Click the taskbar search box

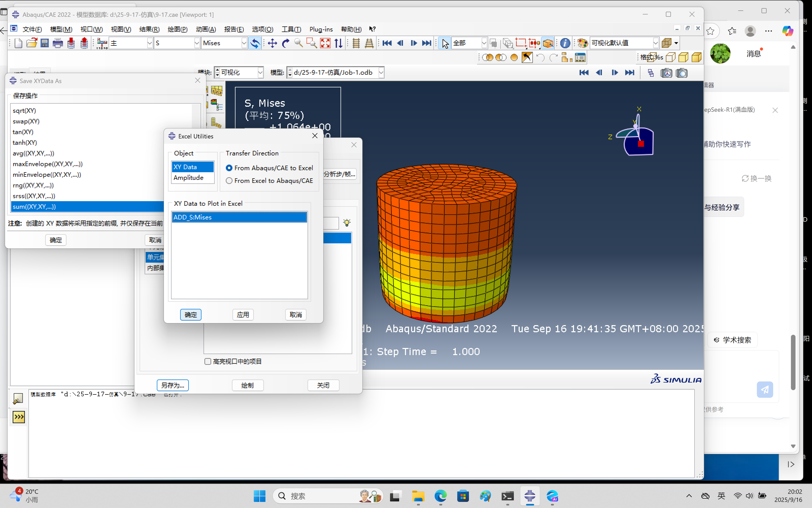point(328,496)
